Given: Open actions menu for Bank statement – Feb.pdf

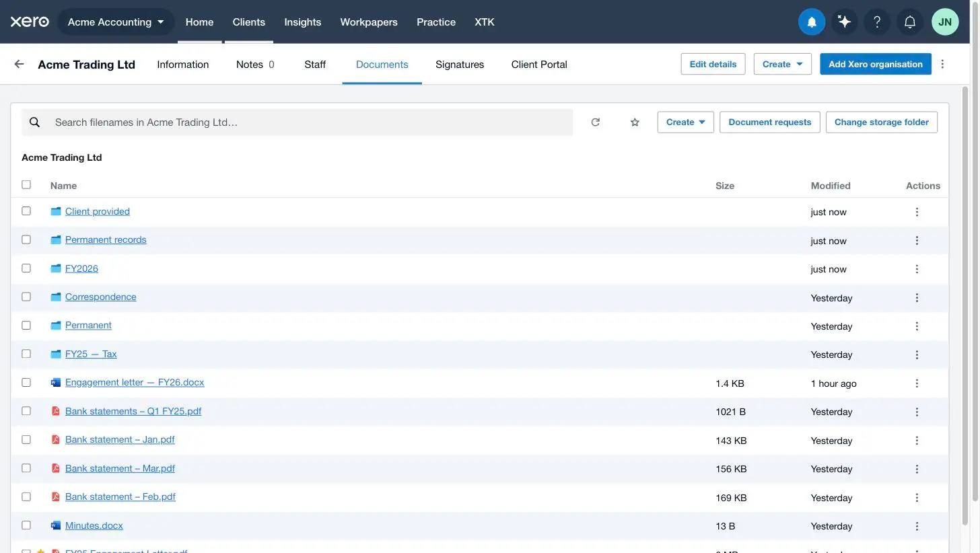Looking at the screenshot, I should pyautogui.click(x=917, y=498).
